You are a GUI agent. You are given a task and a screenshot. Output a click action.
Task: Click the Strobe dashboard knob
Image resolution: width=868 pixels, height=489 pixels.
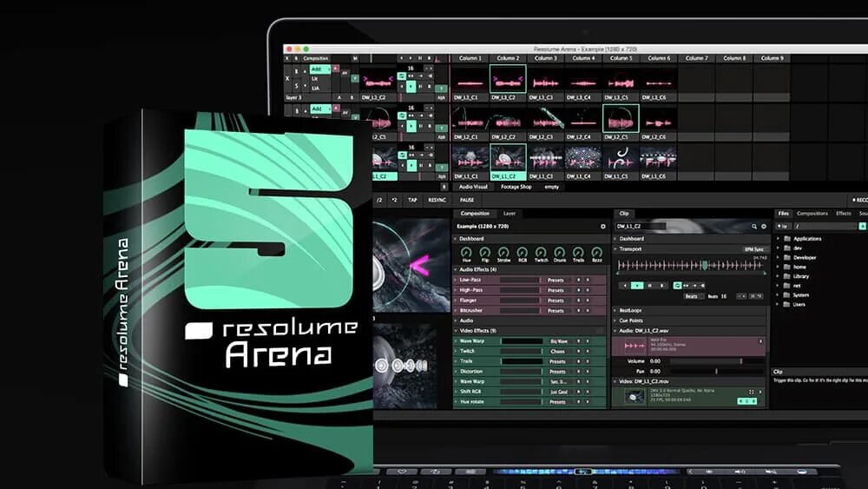(x=503, y=252)
